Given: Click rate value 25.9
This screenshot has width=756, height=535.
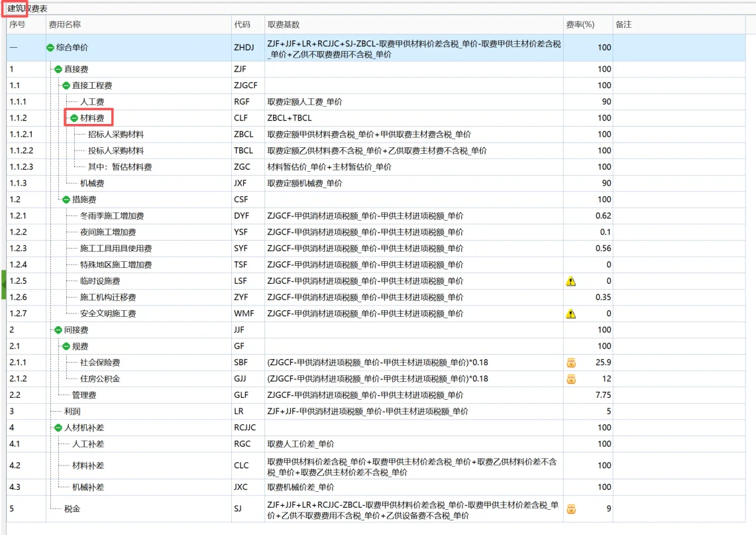Looking at the screenshot, I should tap(603, 362).
